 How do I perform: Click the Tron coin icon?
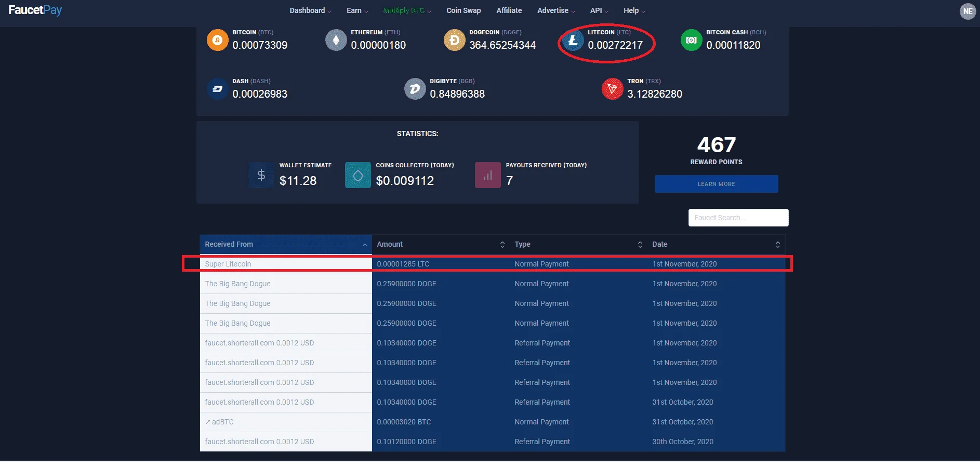(x=612, y=89)
